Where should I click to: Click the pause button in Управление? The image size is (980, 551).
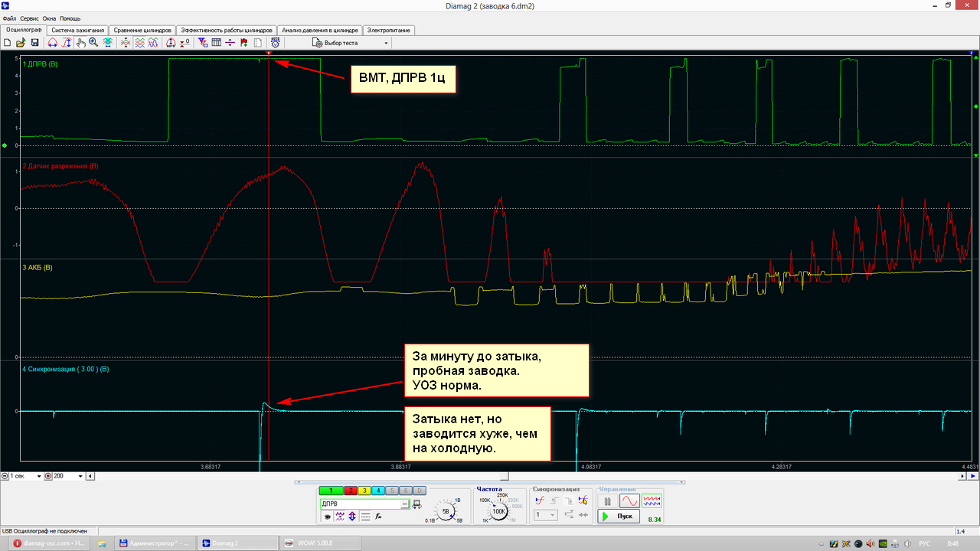point(607,502)
